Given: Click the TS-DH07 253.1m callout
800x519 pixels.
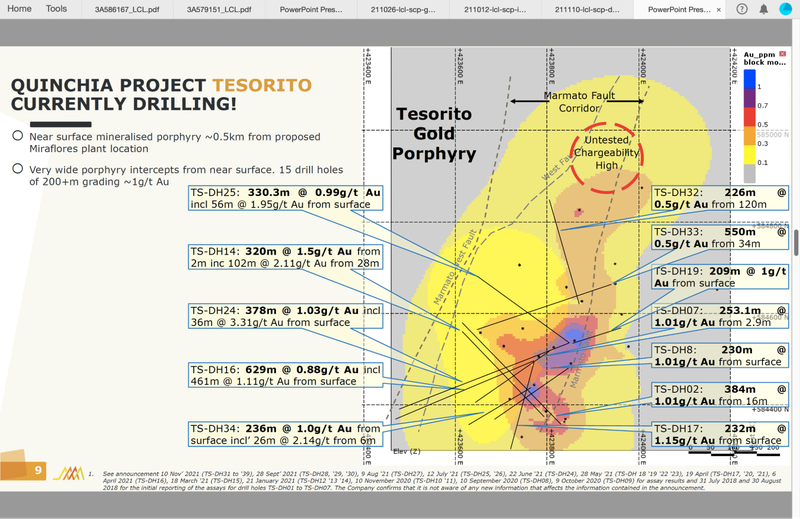Looking at the screenshot, I should (x=720, y=316).
